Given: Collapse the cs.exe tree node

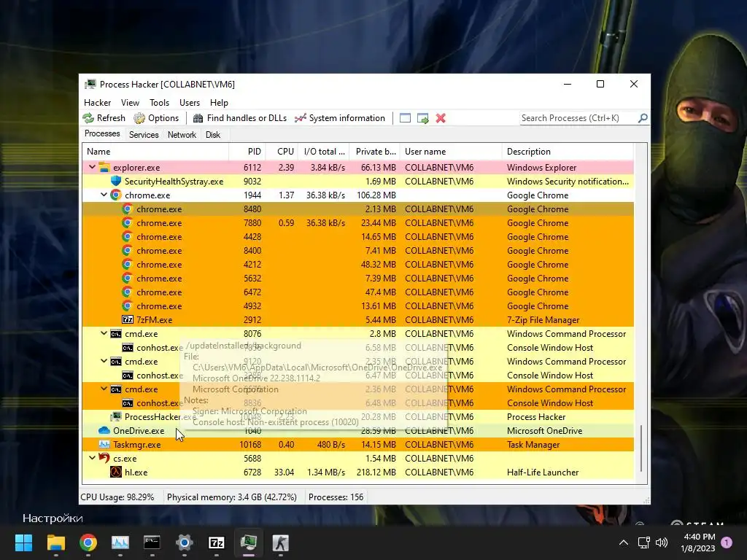Looking at the screenshot, I should (x=92, y=458).
